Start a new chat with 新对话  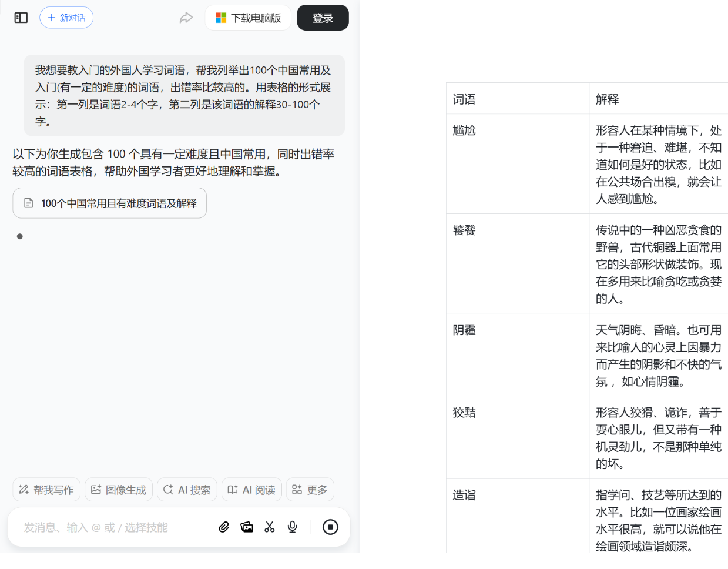point(66,18)
